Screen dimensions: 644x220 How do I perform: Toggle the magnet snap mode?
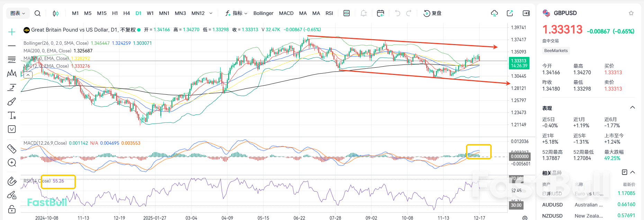(x=12, y=181)
